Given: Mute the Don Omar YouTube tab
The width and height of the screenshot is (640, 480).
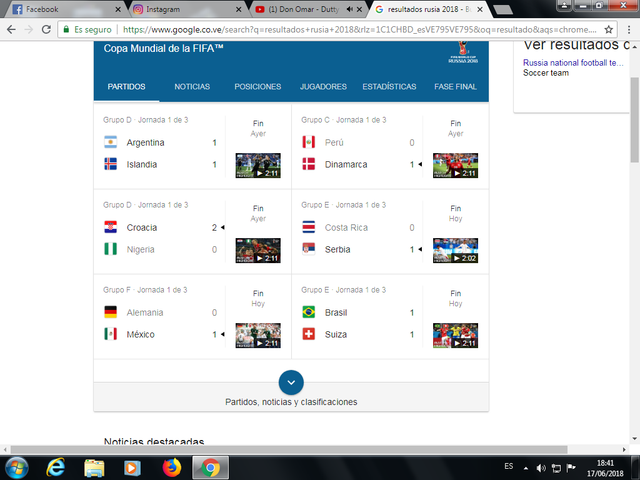Looking at the screenshot, I should (350, 9).
